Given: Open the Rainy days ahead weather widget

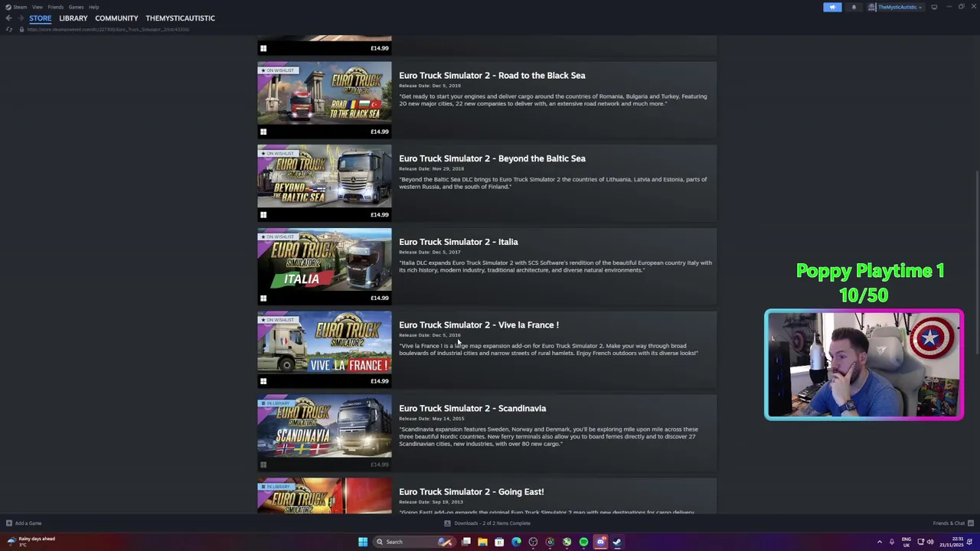Looking at the screenshot, I should (x=31, y=541).
